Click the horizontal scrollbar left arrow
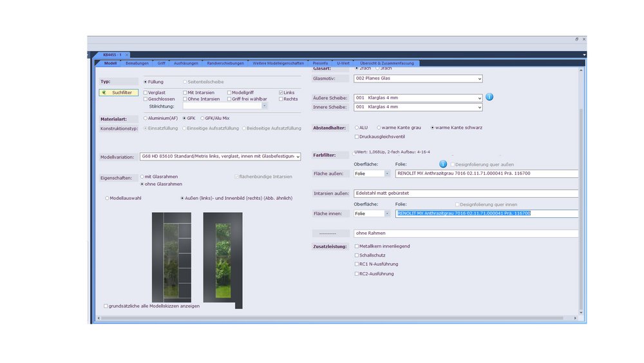644x363 pixels. pos(99,319)
